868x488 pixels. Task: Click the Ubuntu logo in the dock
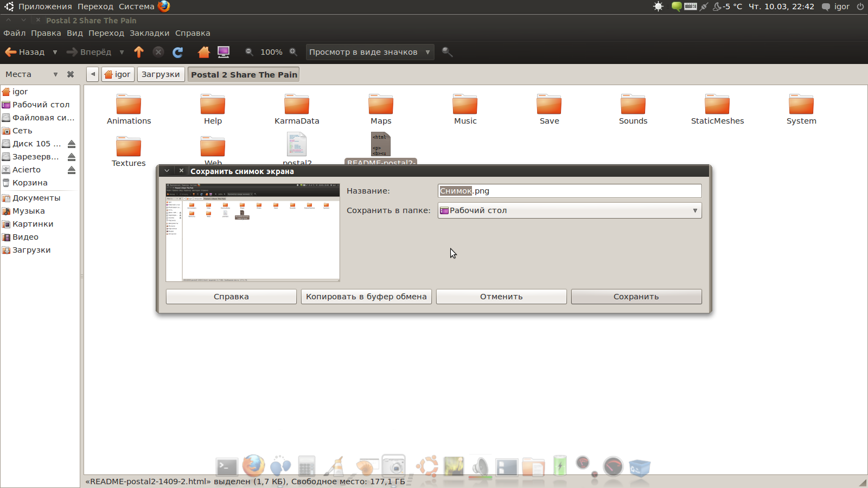pos(427,466)
